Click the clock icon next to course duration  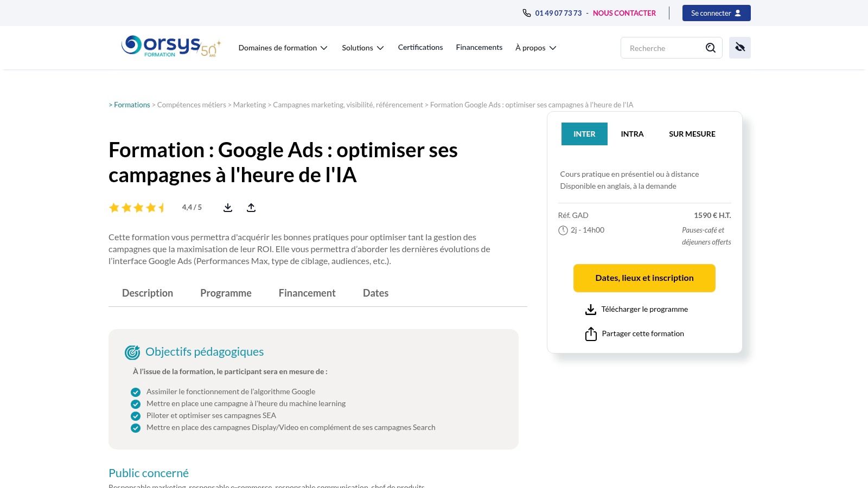(562, 230)
